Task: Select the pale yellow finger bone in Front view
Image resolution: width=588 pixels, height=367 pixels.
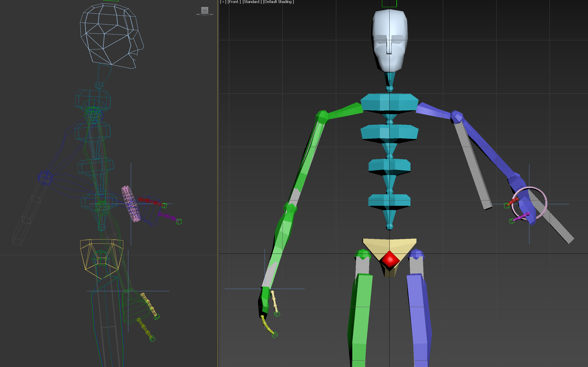Action: pyautogui.click(x=274, y=302)
